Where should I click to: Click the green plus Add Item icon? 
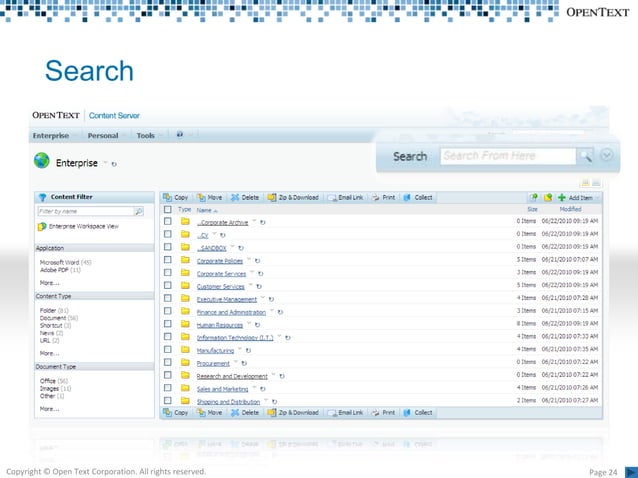pyautogui.click(x=562, y=197)
